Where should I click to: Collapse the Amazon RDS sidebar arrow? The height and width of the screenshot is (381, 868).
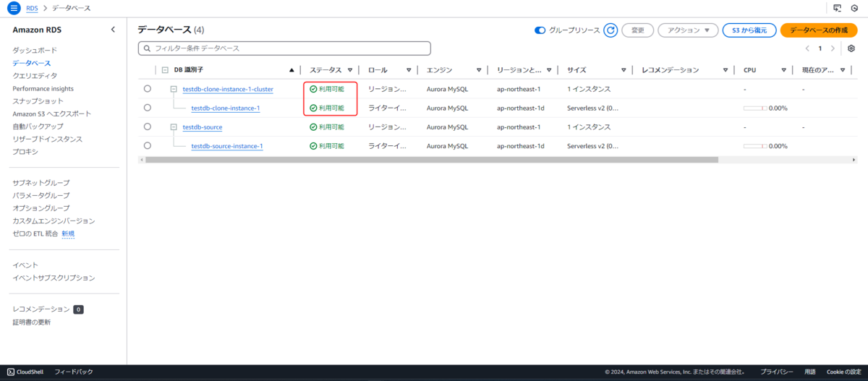pos(113,30)
